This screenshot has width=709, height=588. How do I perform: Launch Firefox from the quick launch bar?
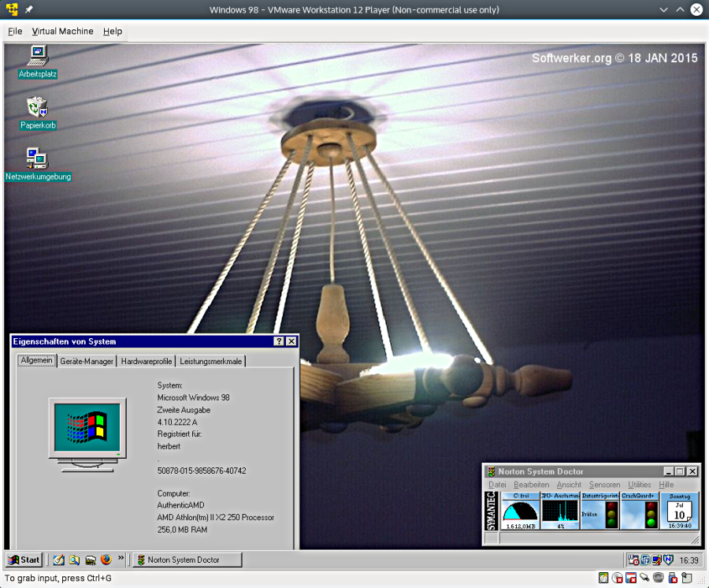106,560
